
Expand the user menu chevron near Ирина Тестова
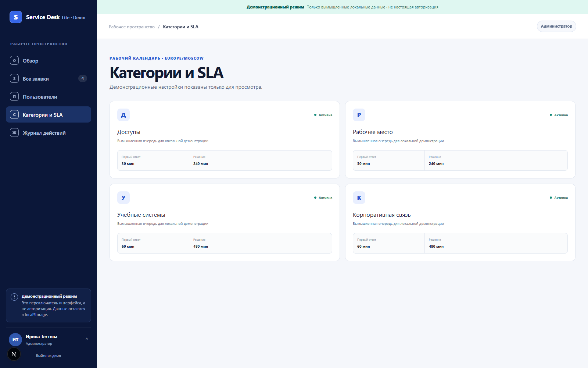87,339
